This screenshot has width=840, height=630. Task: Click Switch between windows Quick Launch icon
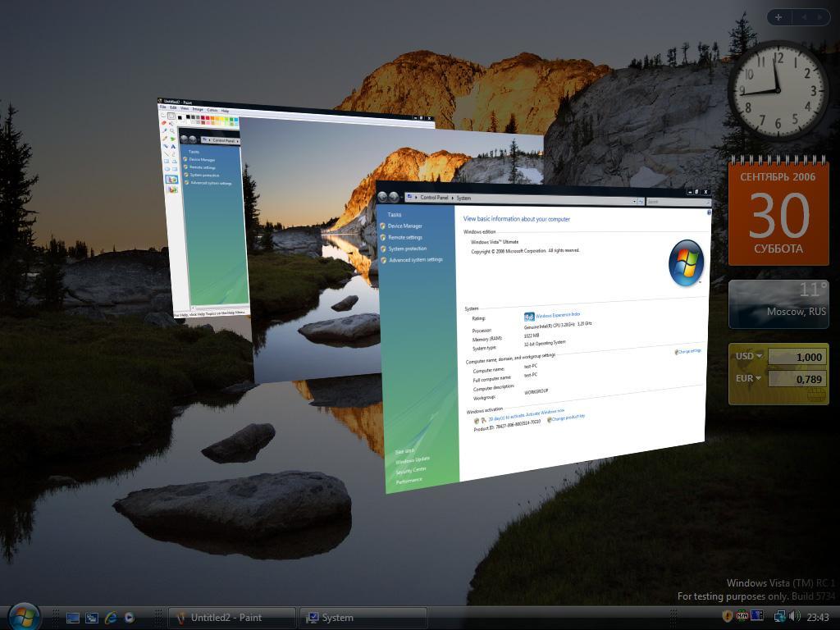pos(92,618)
